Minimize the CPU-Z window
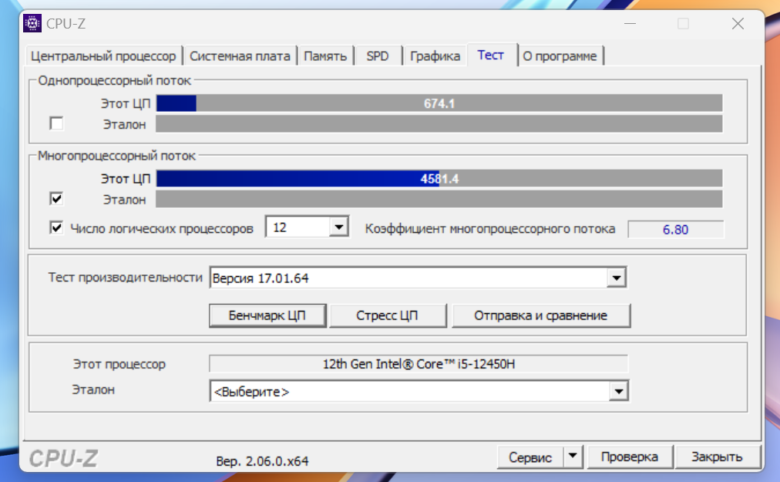780x482 pixels. click(630, 23)
